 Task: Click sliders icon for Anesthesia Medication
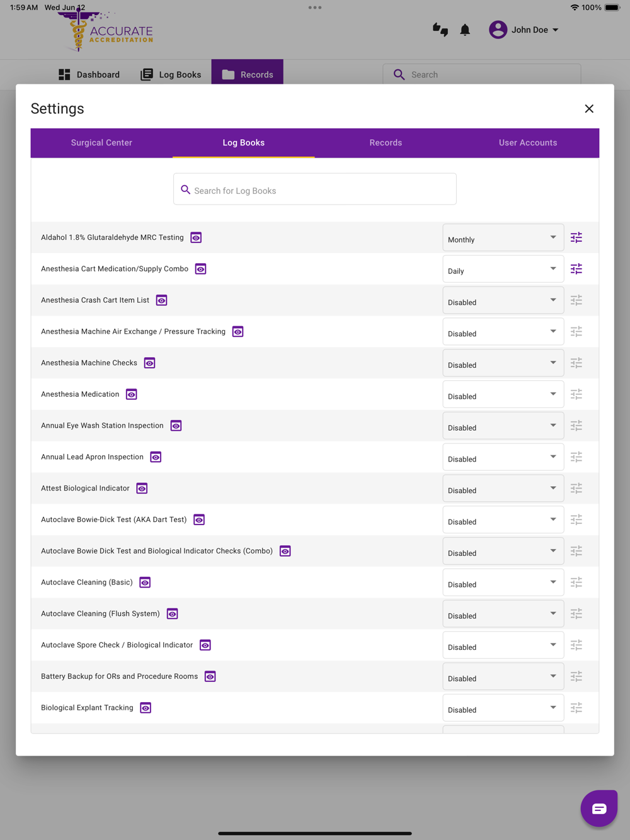pos(576,394)
